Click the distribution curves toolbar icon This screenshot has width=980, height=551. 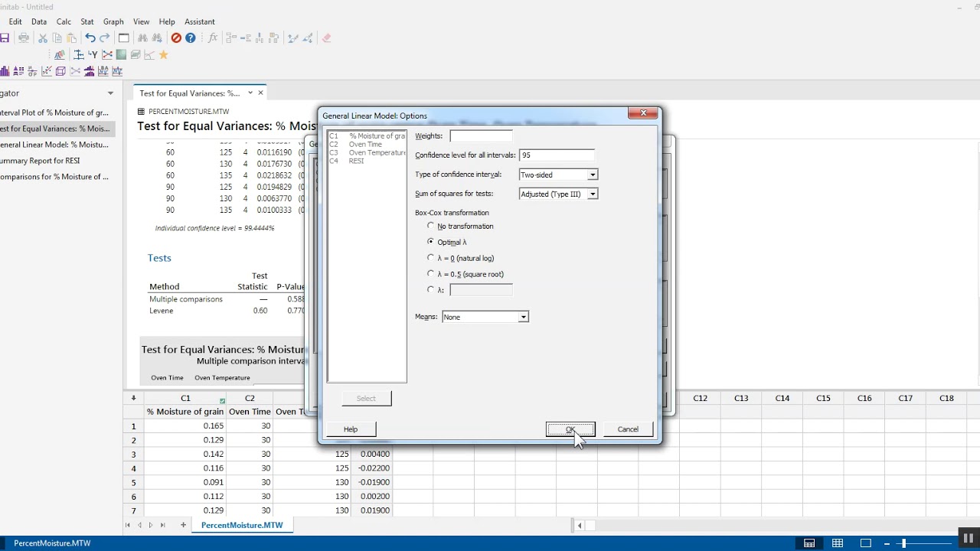(60, 54)
